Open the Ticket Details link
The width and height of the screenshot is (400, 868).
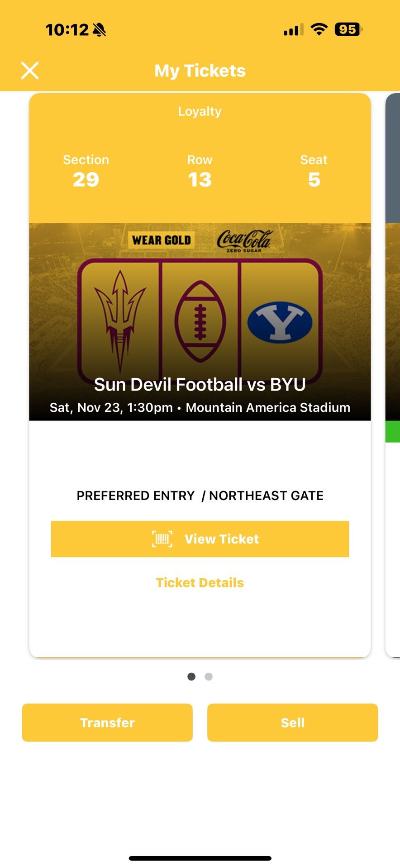point(200,583)
